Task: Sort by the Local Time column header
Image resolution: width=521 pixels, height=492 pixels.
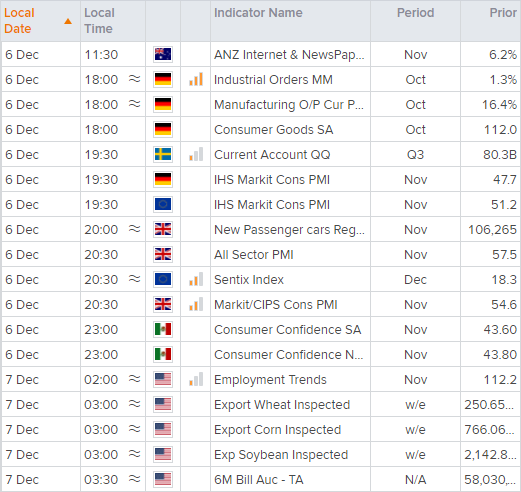Action: tap(99, 21)
